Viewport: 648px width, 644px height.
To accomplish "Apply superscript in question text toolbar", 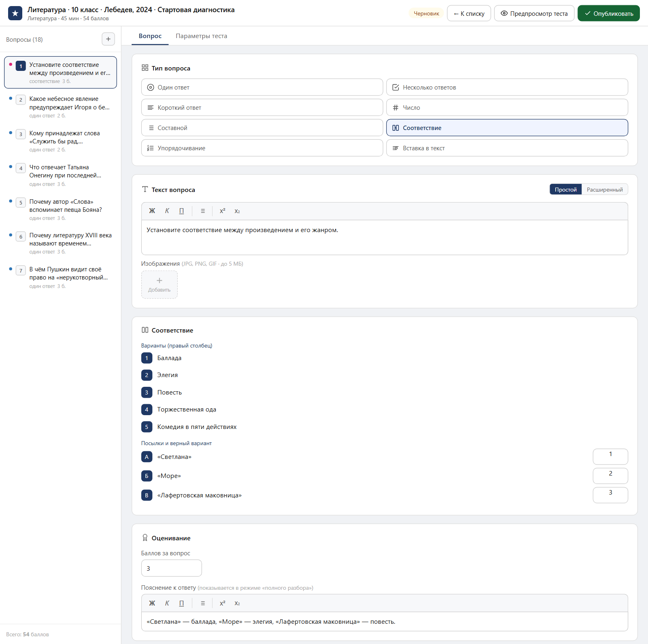I will click(222, 211).
